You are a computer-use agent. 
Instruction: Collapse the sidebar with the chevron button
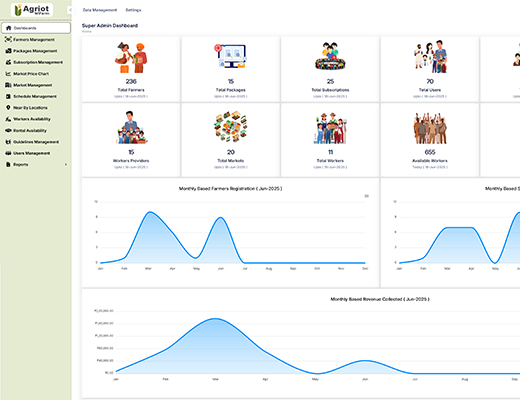pyautogui.click(x=70, y=10)
